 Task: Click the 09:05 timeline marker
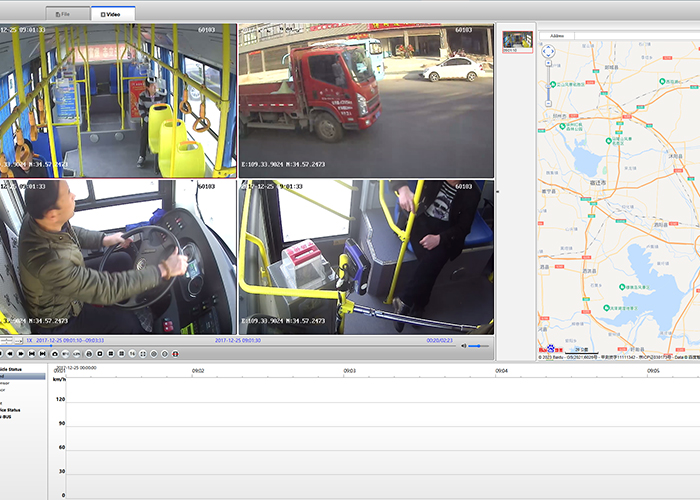(x=653, y=371)
